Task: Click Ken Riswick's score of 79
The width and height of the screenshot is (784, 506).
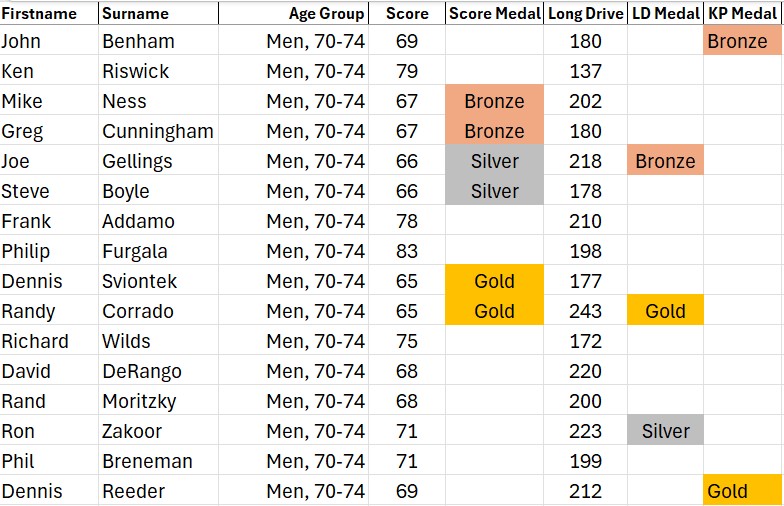Action: (406, 71)
